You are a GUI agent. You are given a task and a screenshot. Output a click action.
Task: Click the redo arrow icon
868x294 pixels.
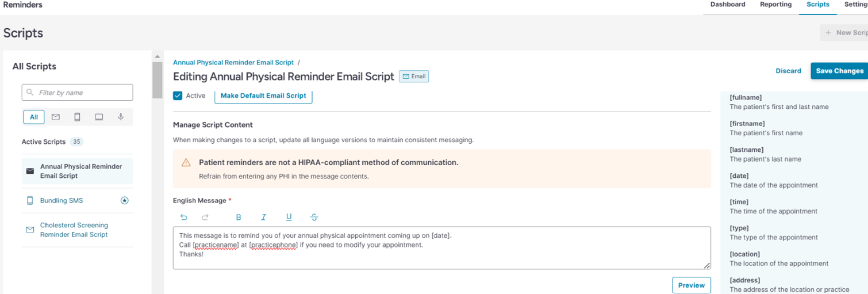[x=205, y=217]
